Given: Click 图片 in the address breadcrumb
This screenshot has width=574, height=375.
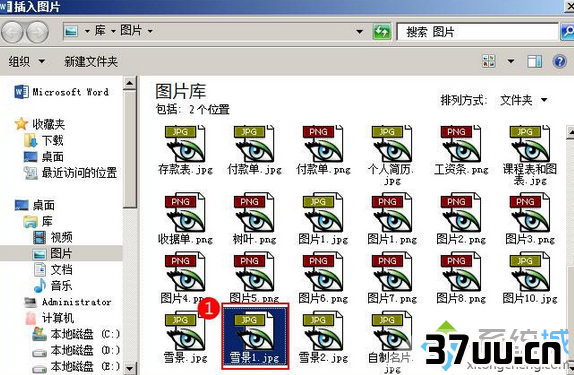Looking at the screenshot, I should (x=131, y=31).
